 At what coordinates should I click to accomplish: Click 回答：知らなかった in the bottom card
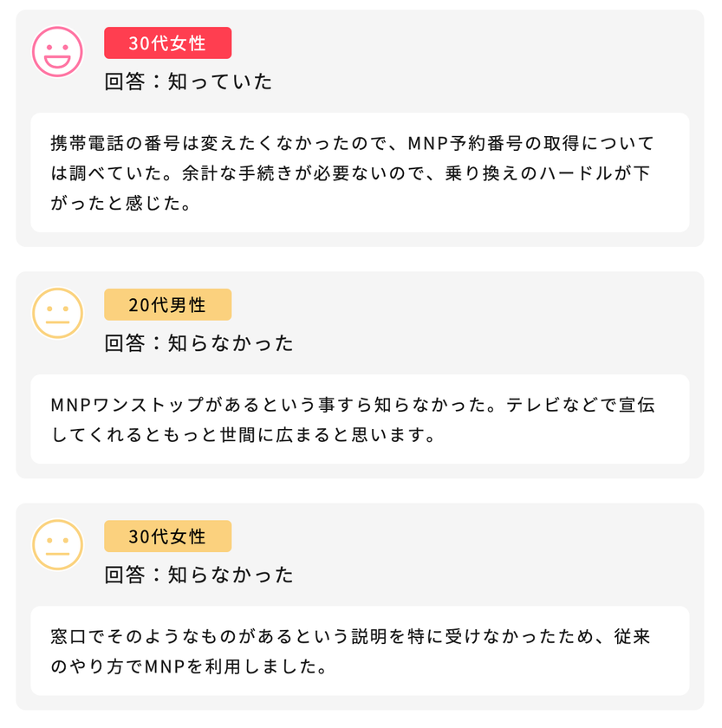(199, 575)
